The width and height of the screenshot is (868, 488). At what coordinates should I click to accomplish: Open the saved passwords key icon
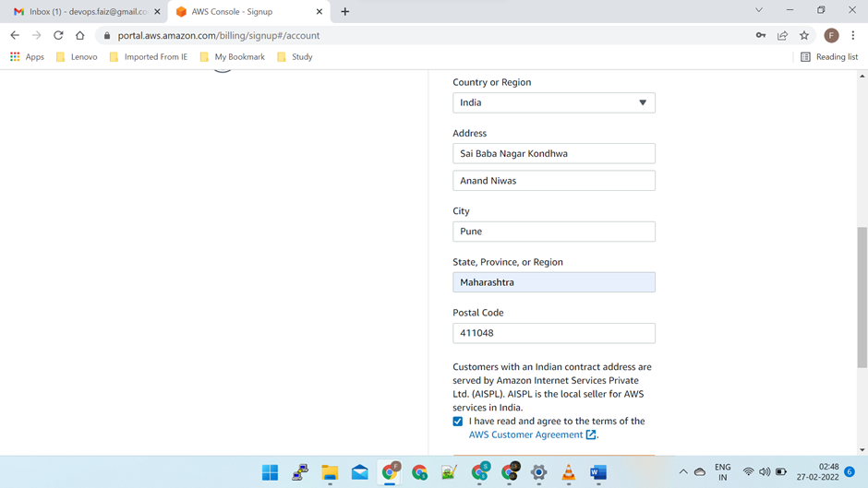point(761,35)
